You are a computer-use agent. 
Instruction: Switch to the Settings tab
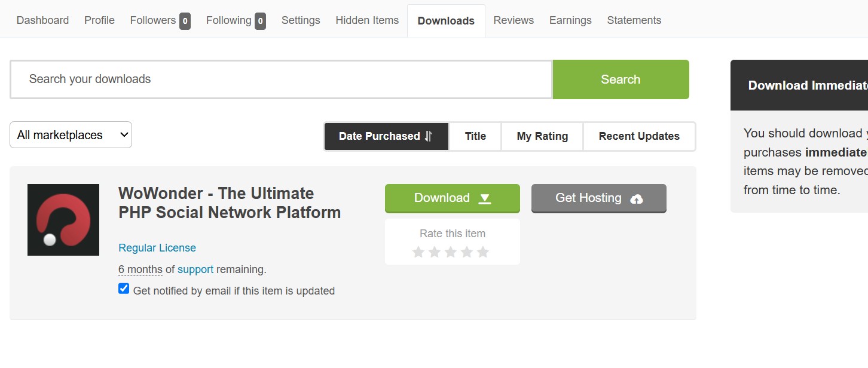[301, 20]
